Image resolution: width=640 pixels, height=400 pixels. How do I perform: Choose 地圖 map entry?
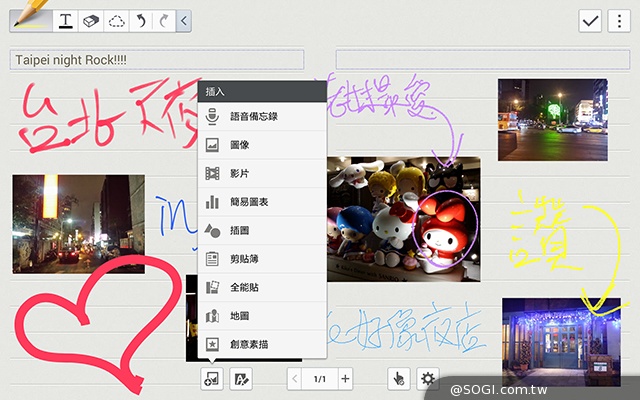pyautogui.click(x=262, y=316)
